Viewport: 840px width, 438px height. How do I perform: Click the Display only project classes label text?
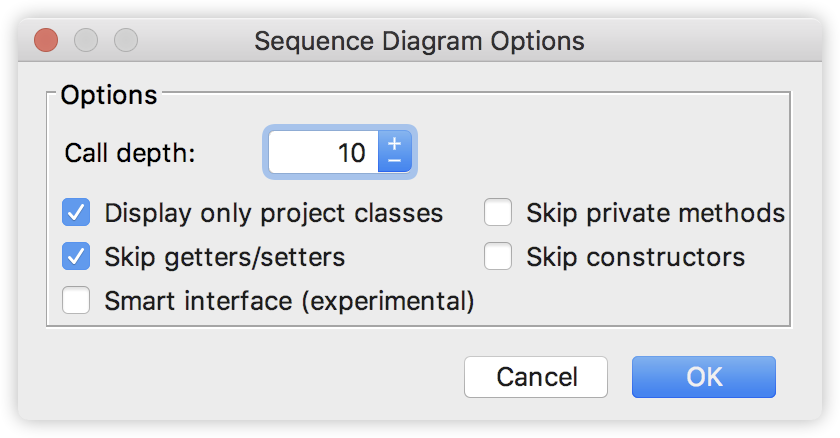(273, 213)
